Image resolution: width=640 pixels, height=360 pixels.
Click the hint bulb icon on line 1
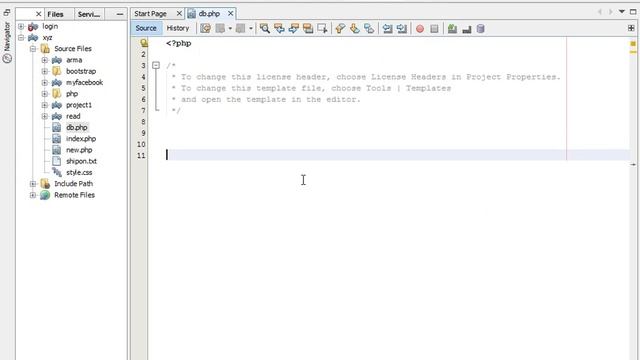pos(144,42)
